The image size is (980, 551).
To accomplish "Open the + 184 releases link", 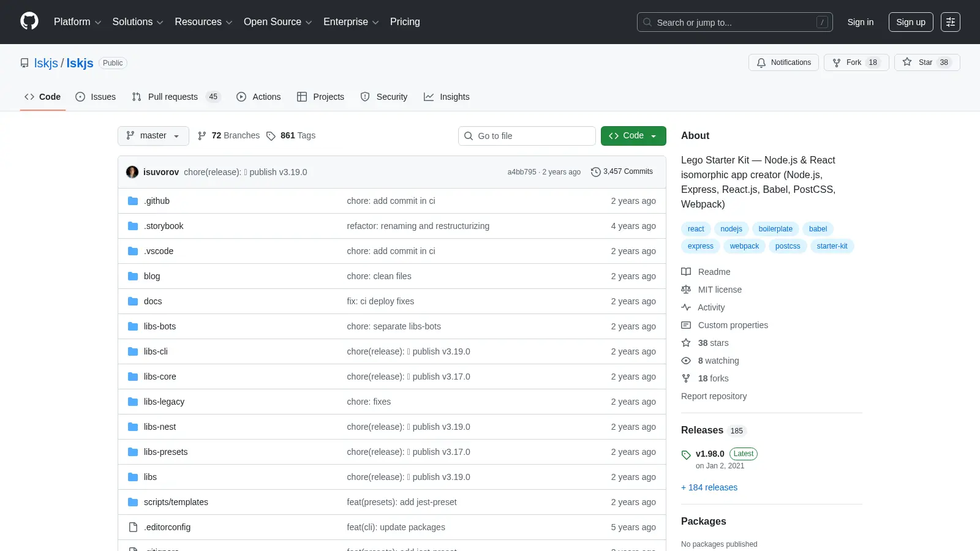I will (709, 487).
